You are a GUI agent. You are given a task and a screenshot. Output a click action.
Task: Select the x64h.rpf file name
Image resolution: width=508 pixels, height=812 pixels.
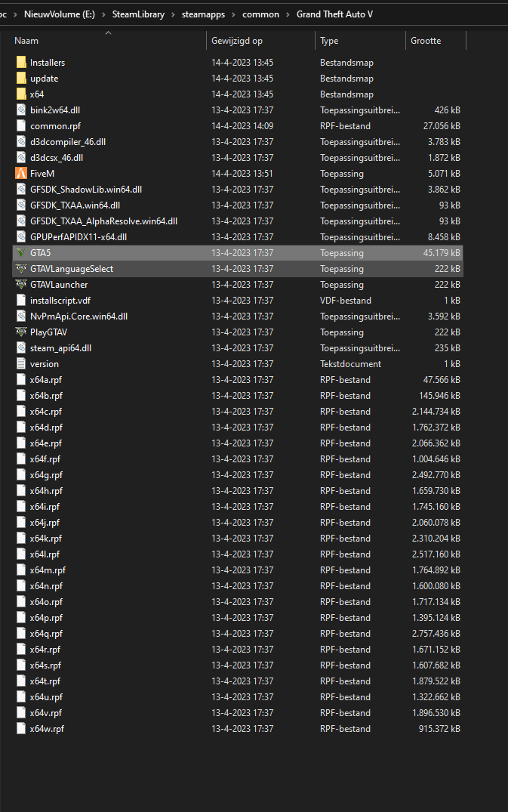click(x=46, y=491)
